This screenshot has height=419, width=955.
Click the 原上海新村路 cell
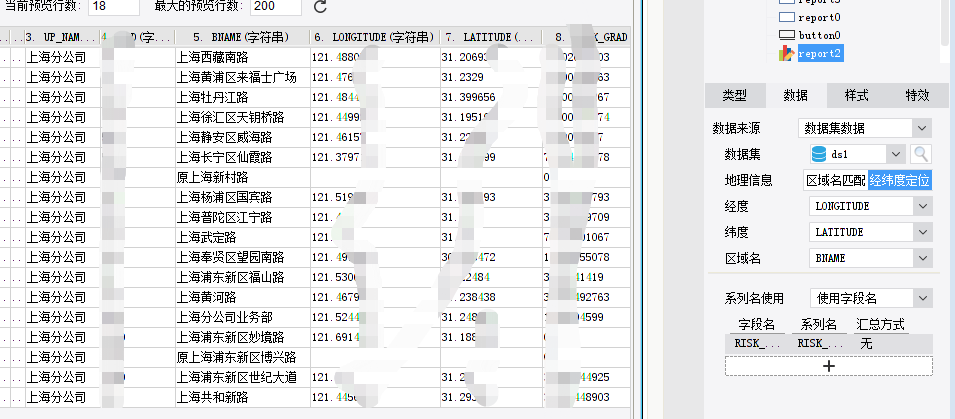[x=242, y=178]
